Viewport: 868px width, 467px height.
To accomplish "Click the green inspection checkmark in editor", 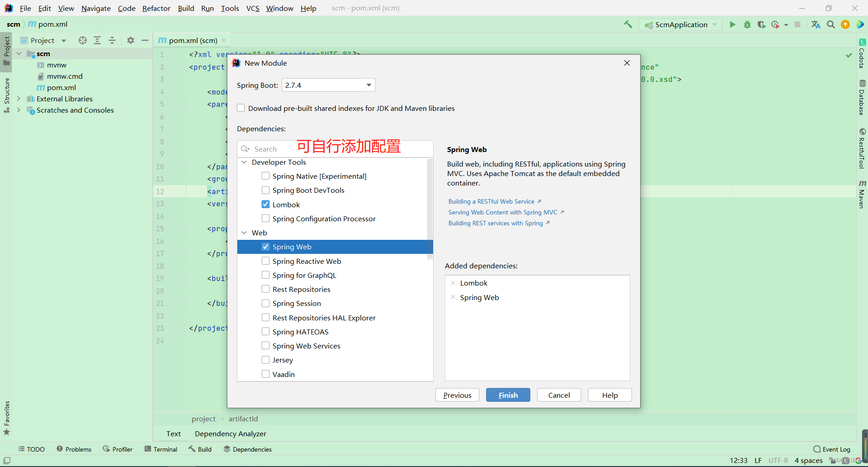I will (x=849, y=55).
